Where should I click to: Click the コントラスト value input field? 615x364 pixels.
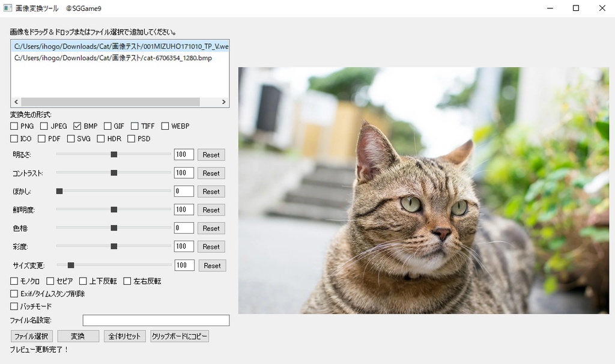pyautogui.click(x=184, y=172)
